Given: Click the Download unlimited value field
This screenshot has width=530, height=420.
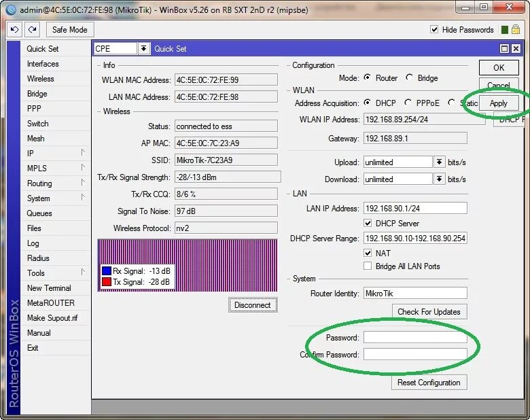Looking at the screenshot, I should (x=398, y=179).
